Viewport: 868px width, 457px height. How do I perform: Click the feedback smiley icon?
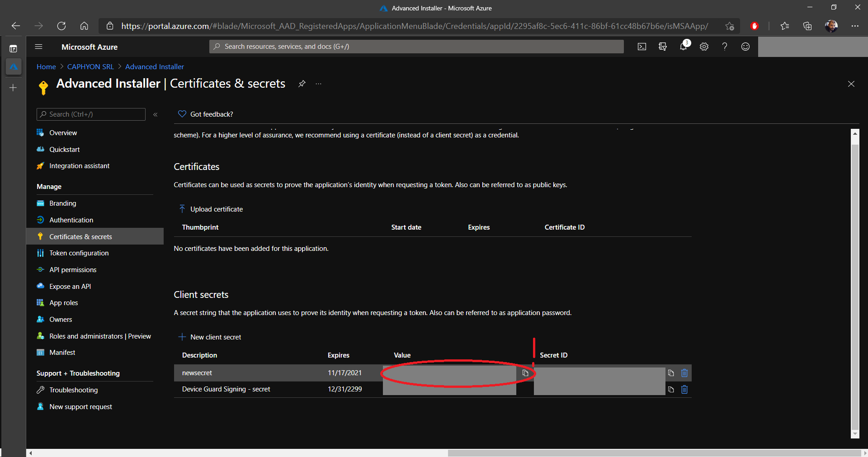(x=745, y=47)
